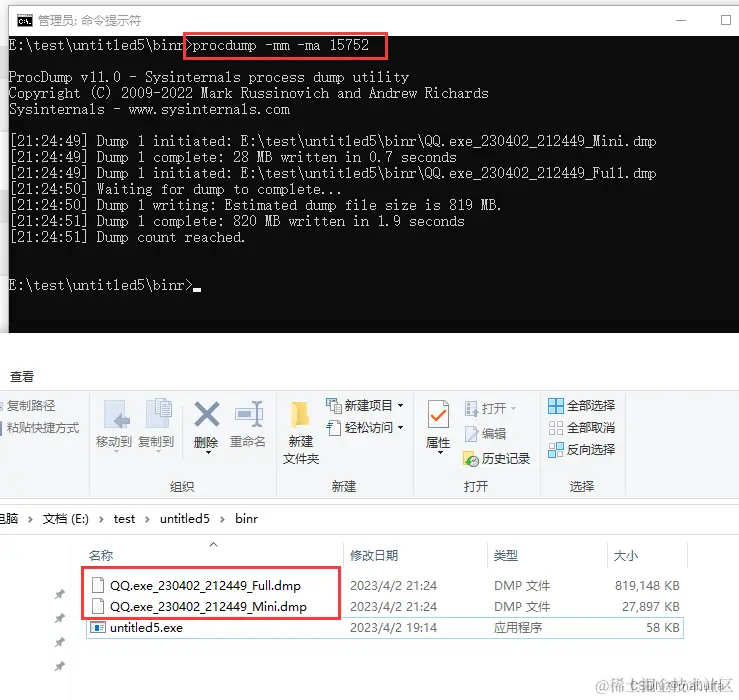Click the Copy to (复制到) icon
The image size is (739, 700).
point(157,414)
